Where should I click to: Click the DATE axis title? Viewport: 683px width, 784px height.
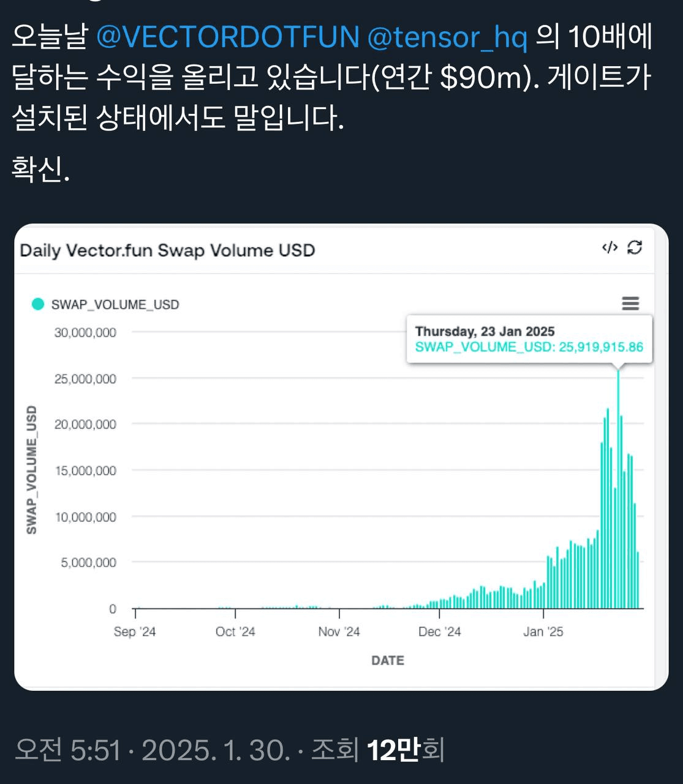click(x=388, y=660)
